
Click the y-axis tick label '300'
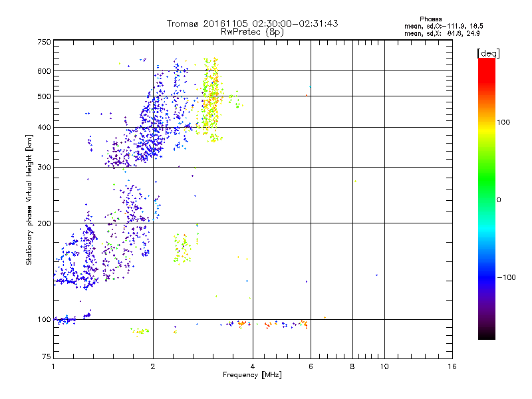(x=45, y=168)
